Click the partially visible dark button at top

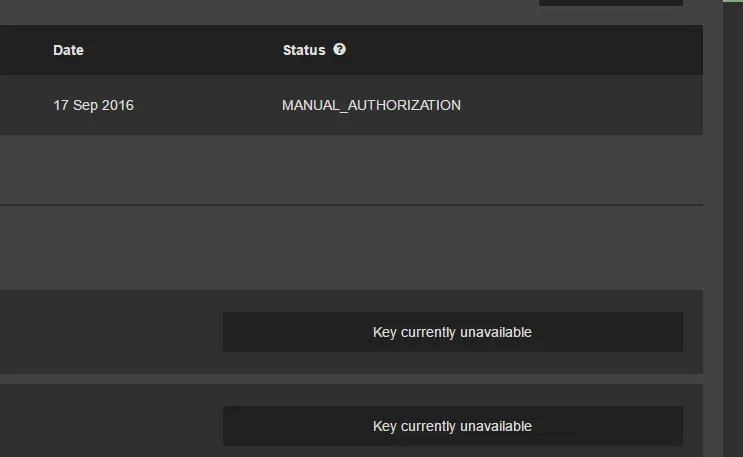tap(611, 3)
